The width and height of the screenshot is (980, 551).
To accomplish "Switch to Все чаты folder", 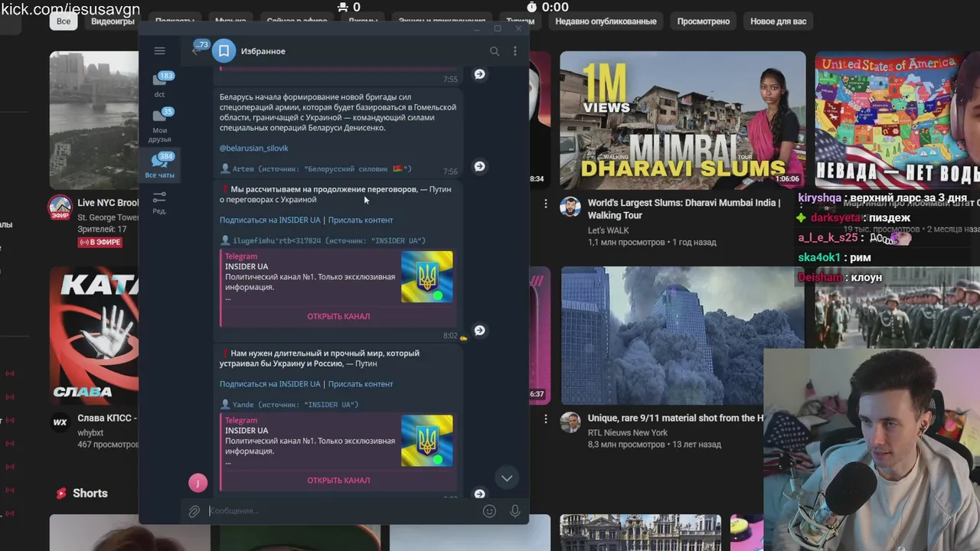I will [x=160, y=165].
